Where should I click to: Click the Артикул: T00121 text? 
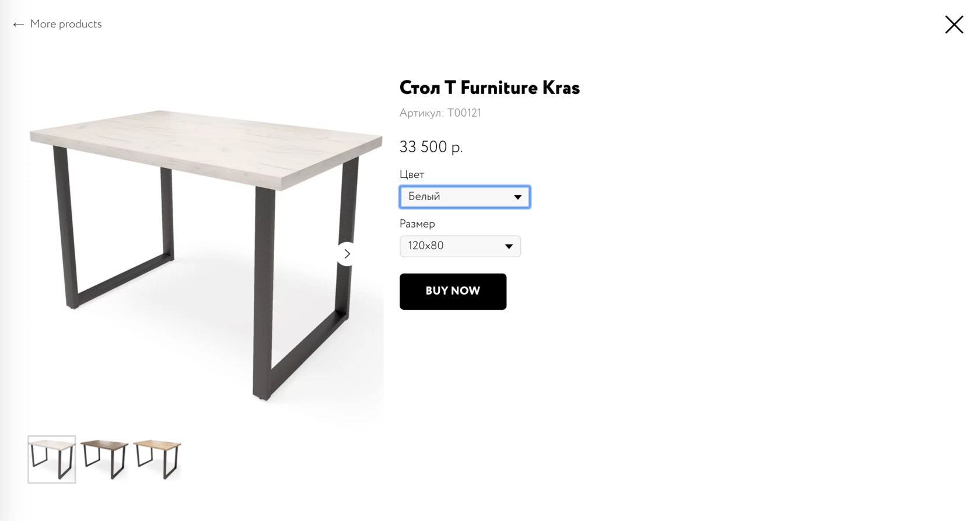[x=440, y=113]
